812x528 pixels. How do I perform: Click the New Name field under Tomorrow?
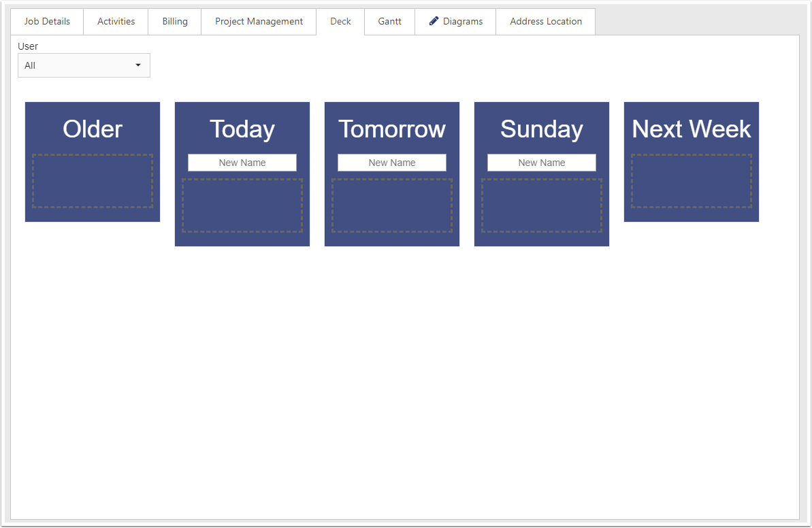coord(392,163)
